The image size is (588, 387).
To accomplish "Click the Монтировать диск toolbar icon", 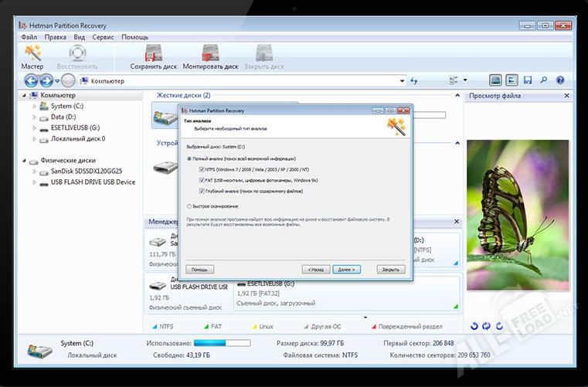I will click(x=210, y=57).
